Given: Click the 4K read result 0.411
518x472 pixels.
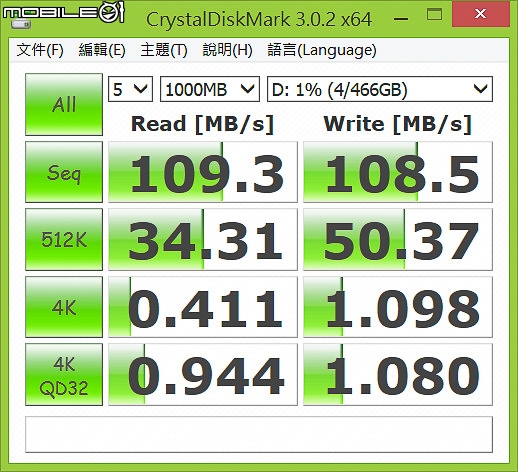Looking at the screenshot, I should 203,307.
